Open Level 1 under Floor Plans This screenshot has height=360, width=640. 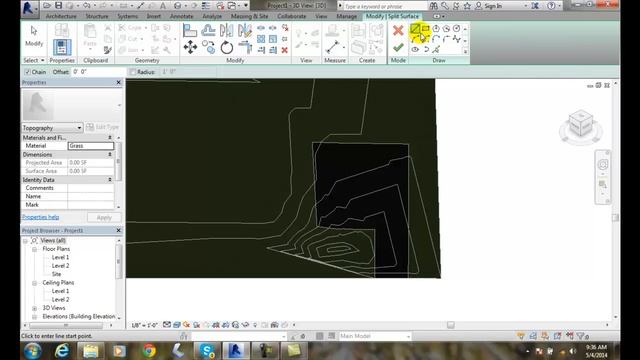(x=60, y=258)
